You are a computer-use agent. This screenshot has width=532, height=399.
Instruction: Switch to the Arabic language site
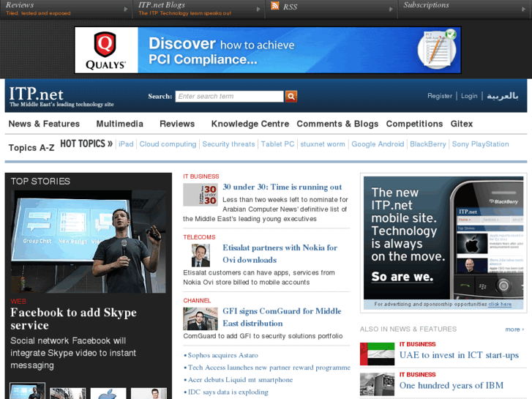503,96
